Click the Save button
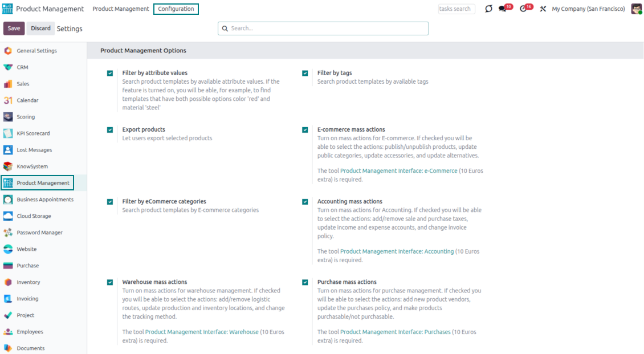This screenshot has width=644, height=354. (14, 29)
